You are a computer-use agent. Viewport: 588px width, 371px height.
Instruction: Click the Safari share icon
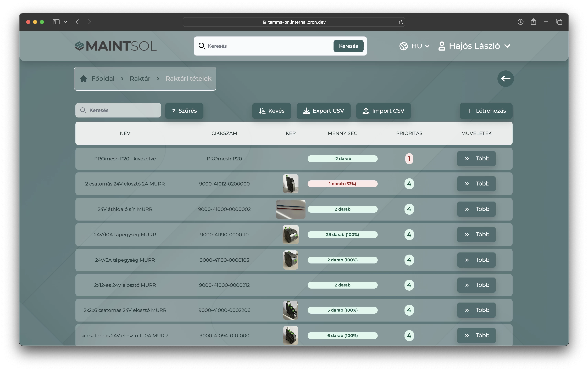coord(533,22)
